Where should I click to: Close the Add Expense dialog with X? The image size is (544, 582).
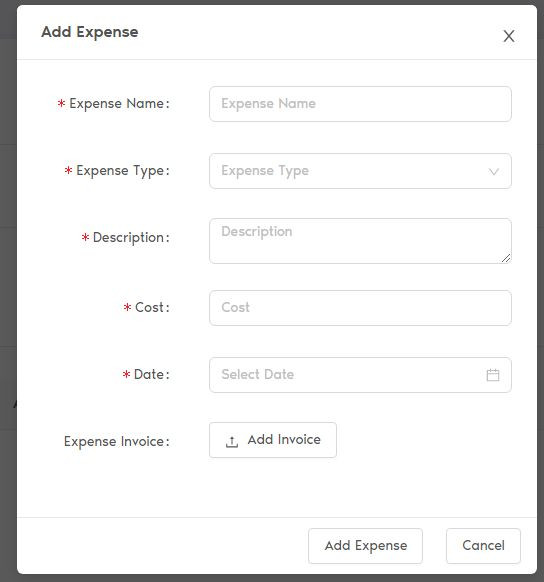[x=508, y=36]
